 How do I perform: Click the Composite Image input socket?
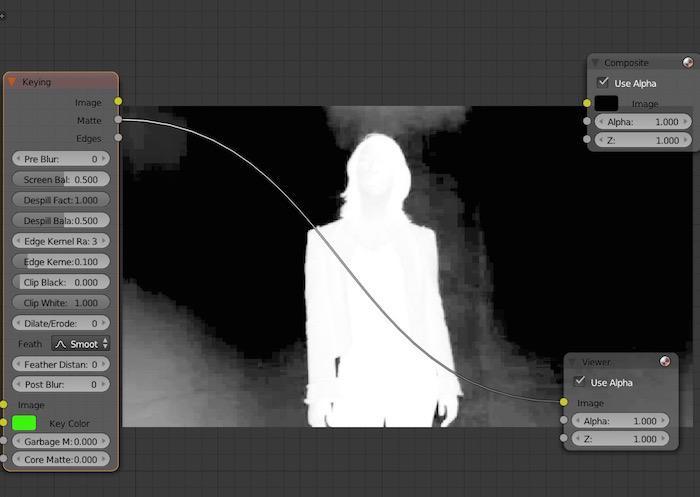[x=587, y=103]
